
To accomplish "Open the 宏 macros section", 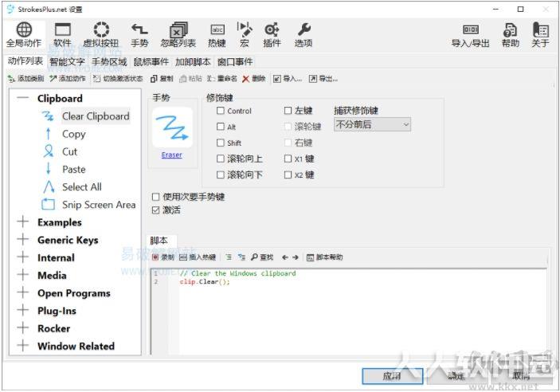I will click(x=245, y=35).
